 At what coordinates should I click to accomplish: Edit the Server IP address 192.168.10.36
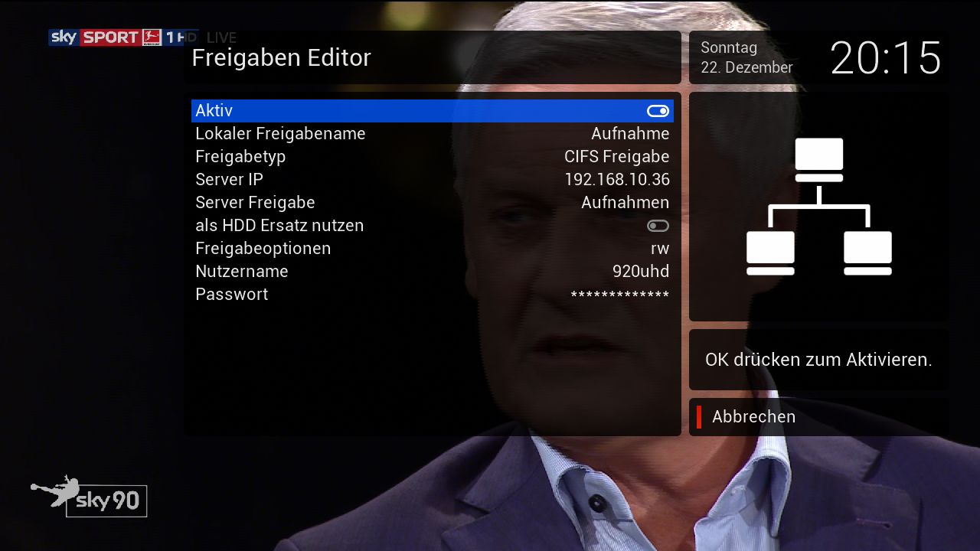click(x=616, y=180)
